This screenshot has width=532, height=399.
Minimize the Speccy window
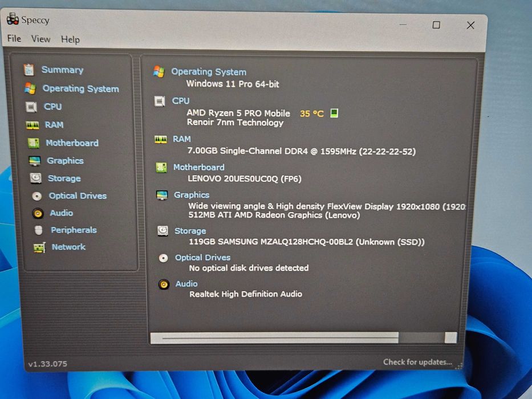[x=403, y=25]
